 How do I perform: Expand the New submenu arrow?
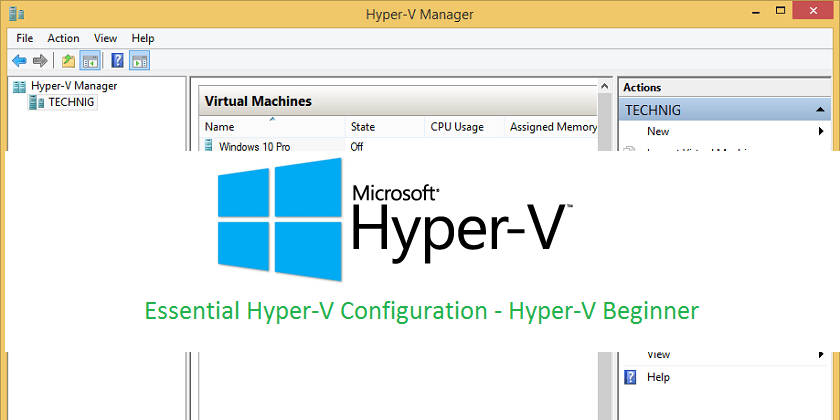click(x=821, y=131)
